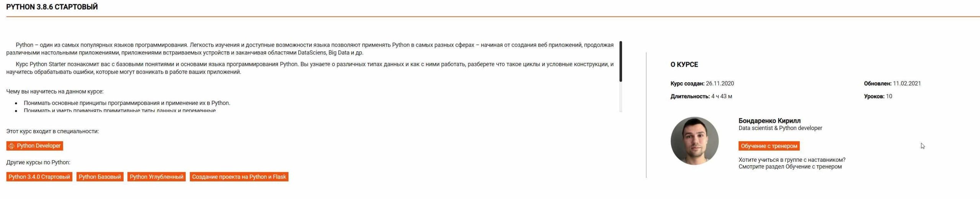Open the Python Углубленный course tag
Screen dimensions: 980x199
click(157, 177)
